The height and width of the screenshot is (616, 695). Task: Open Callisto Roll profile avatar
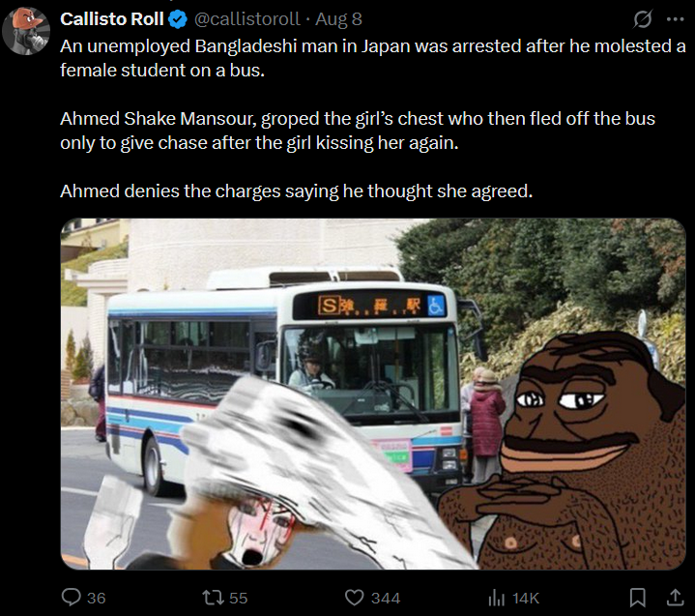point(26,31)
